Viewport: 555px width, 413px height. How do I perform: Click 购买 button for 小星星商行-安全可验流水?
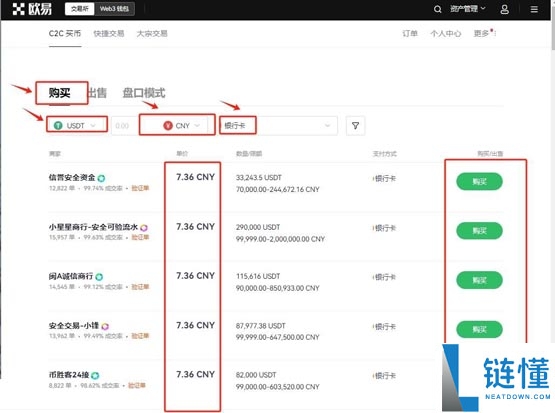[479, 231]
